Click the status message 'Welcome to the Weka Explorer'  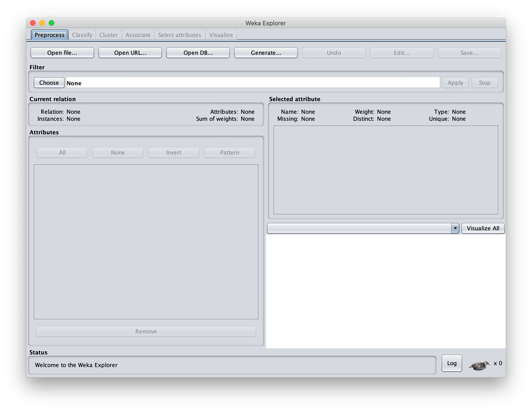[x=76, y=365]
